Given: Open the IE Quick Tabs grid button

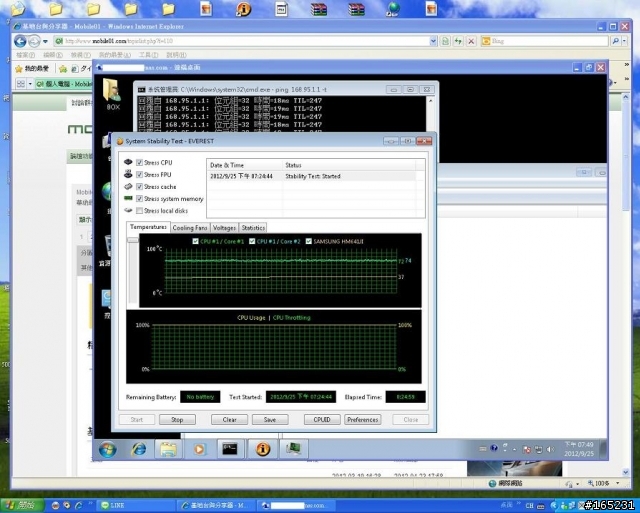Looking at the screenshot, I should (x=20, y=84).
